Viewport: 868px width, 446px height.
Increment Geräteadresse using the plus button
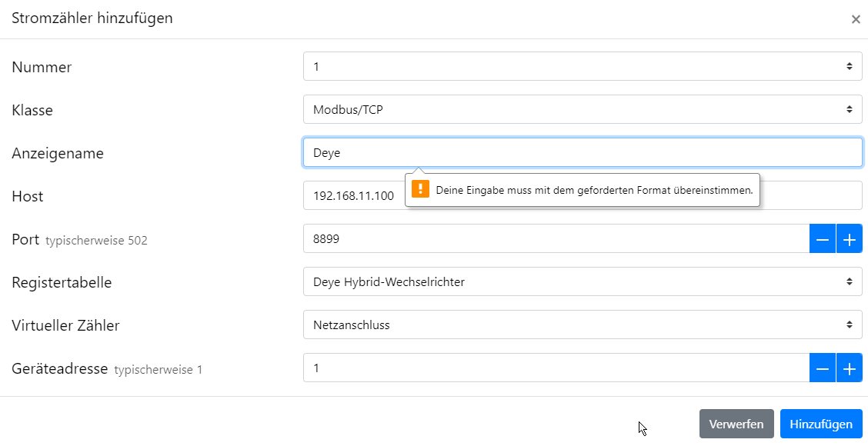[850, 368]
